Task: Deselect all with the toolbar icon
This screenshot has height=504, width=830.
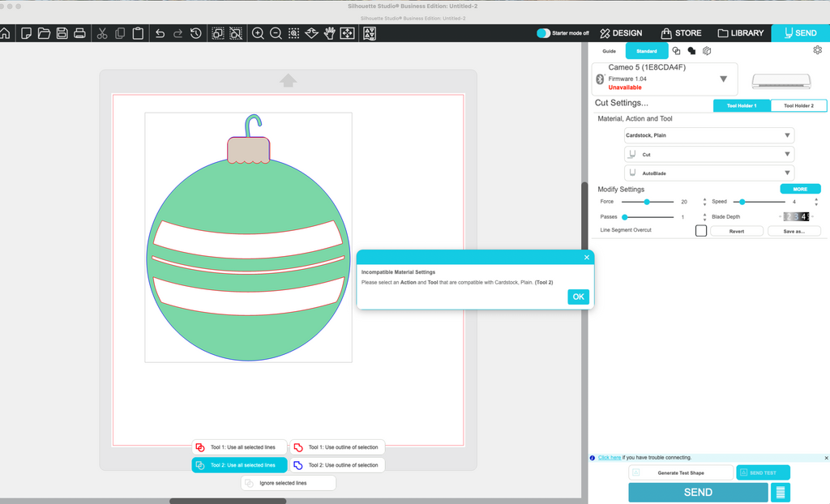Action: pyautogui.click(x=236, y=33)
